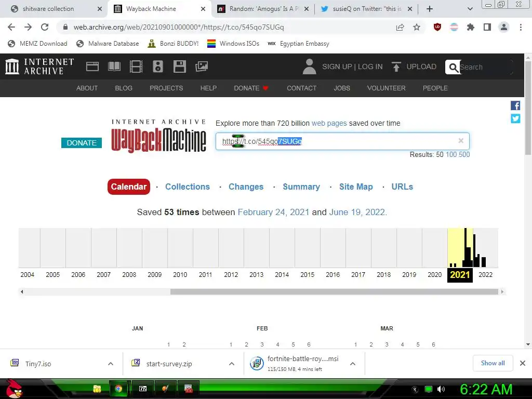
Task: Show 100 results
Action: (x=451, y=155)
